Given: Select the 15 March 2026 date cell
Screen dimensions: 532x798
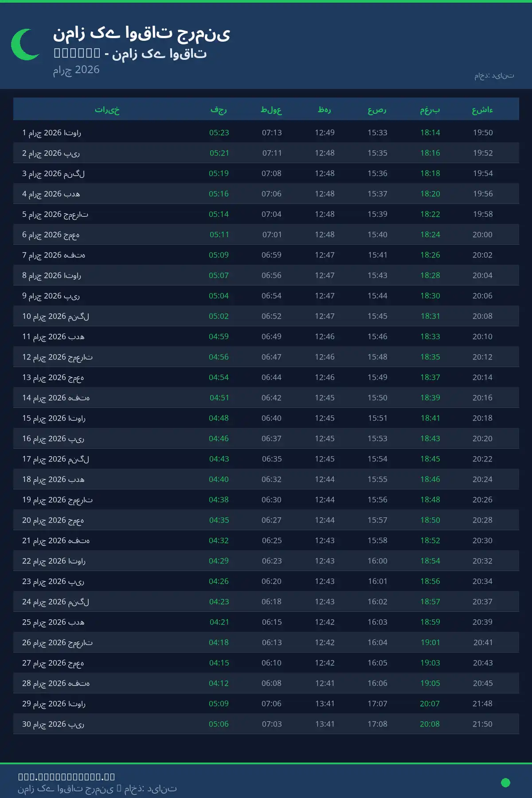Looking at the screenshot, I should coord(54,418).
